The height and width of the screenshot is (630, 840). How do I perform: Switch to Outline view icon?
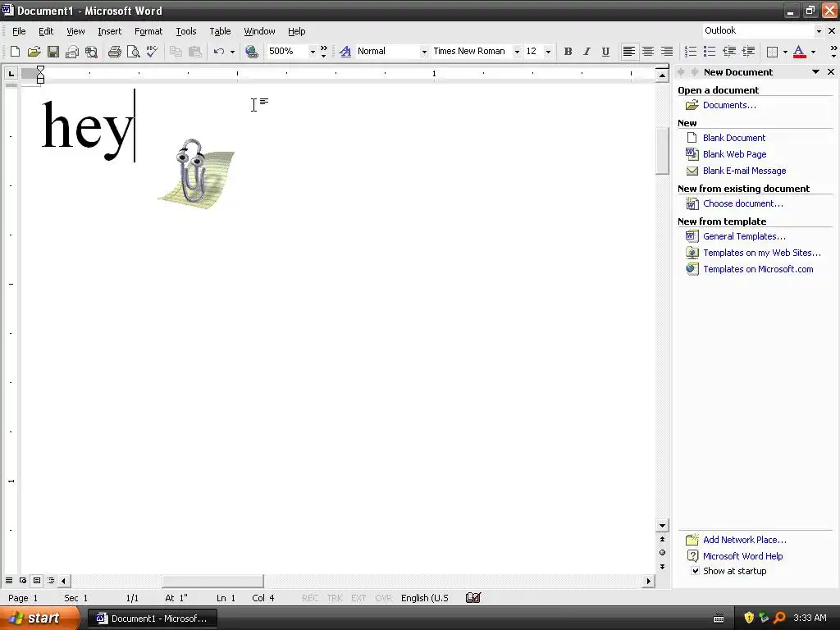(x=51, y=581)
